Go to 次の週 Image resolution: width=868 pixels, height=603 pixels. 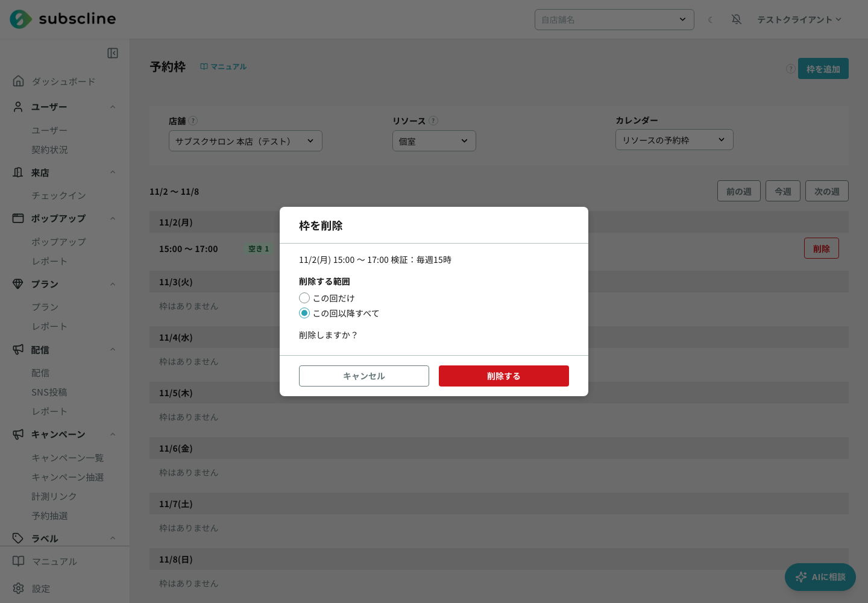click(x=827, y=191)
